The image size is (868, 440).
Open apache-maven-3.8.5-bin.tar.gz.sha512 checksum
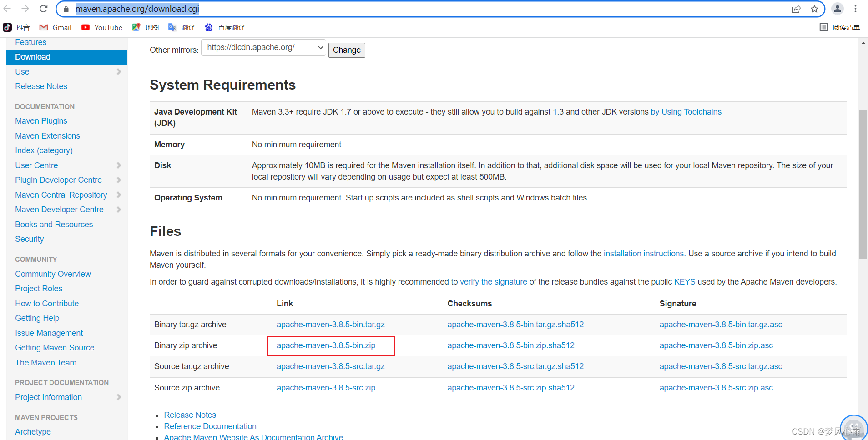pos(515,325)
